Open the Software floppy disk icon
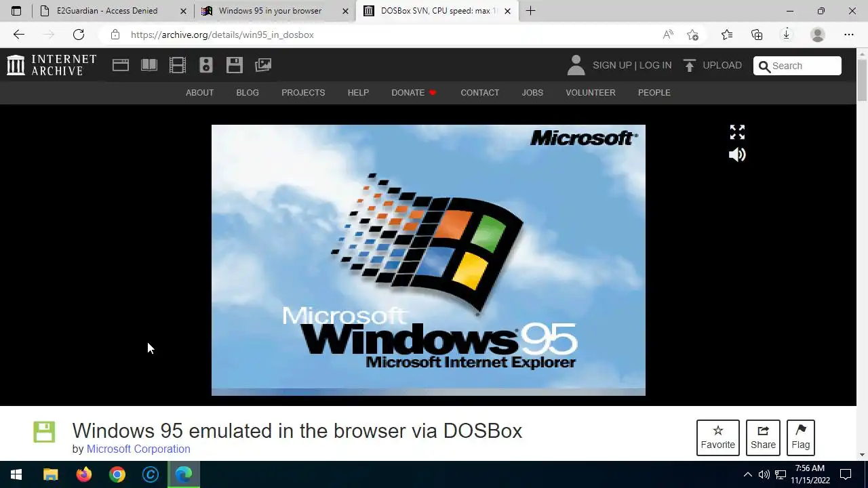 pos(235,65)
